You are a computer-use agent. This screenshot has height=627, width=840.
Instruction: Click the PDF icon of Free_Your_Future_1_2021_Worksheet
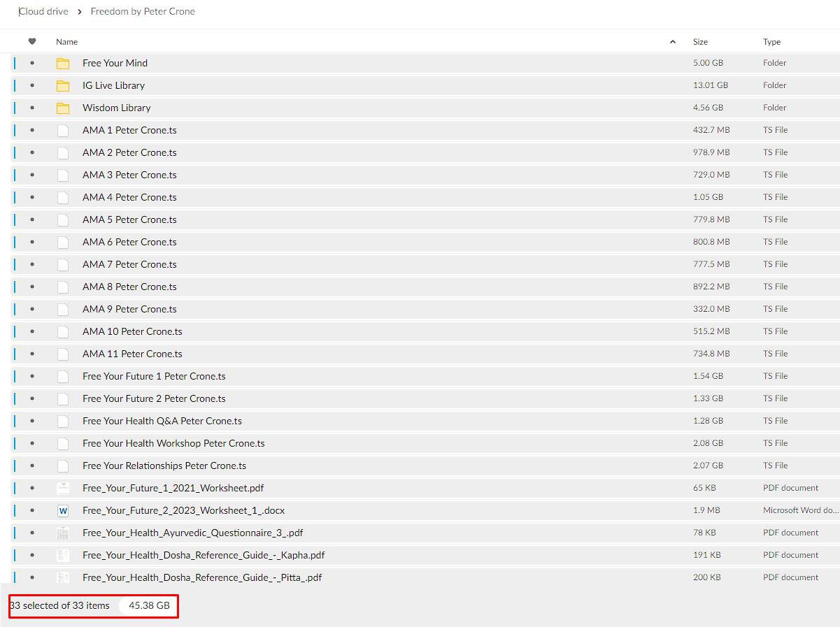click(63, 488)
